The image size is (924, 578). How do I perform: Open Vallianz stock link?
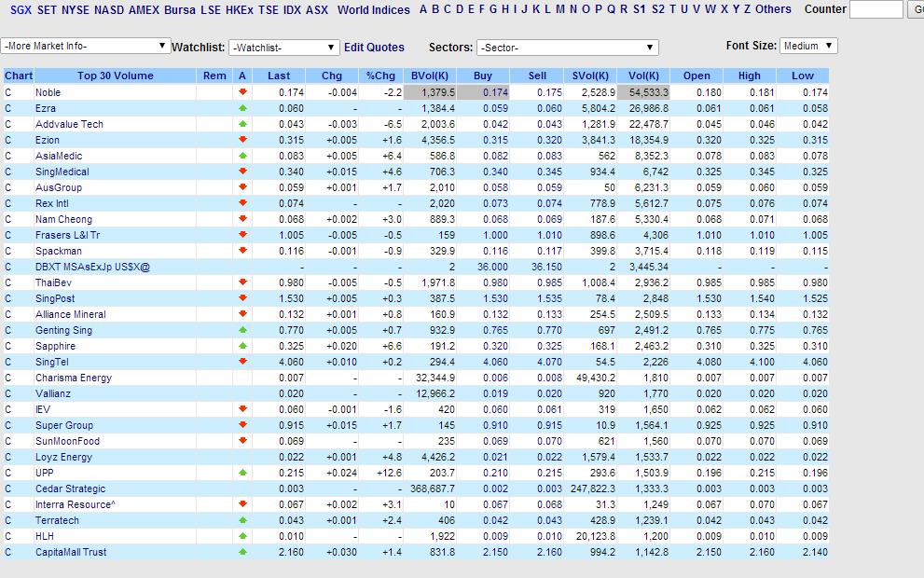coord(53,393)
